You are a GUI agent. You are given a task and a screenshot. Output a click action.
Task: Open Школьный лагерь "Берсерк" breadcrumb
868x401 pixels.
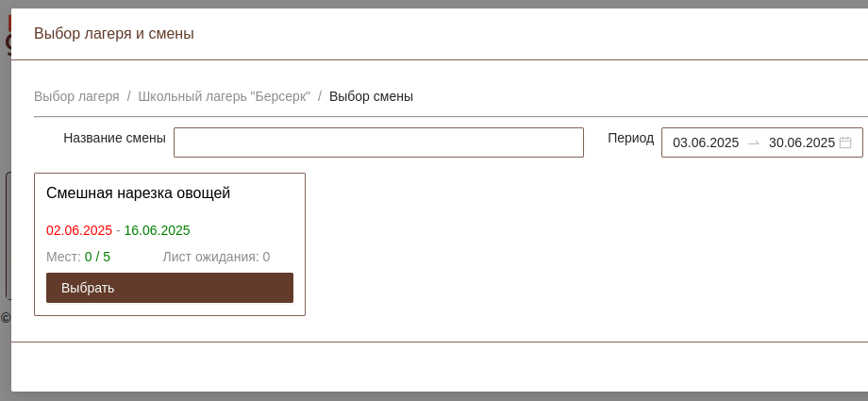point(224,96)
